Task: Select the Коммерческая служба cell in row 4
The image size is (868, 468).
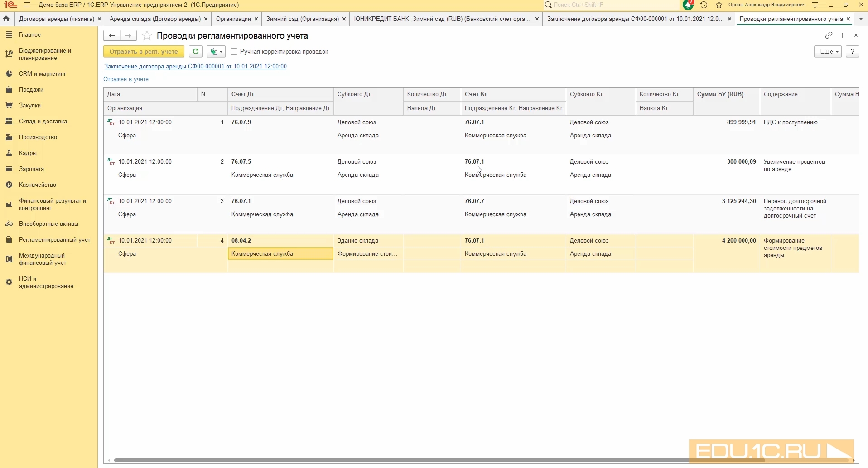Action: (280, 254)
